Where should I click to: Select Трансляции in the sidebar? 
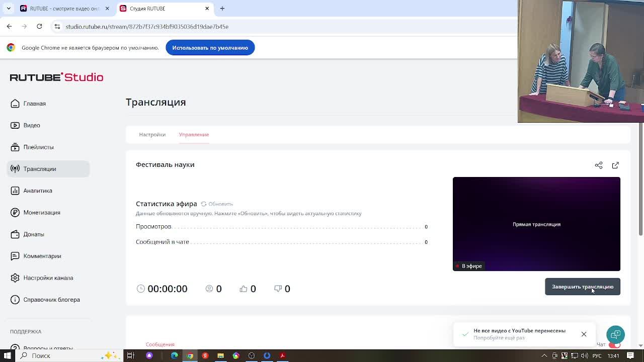[48, 169]
